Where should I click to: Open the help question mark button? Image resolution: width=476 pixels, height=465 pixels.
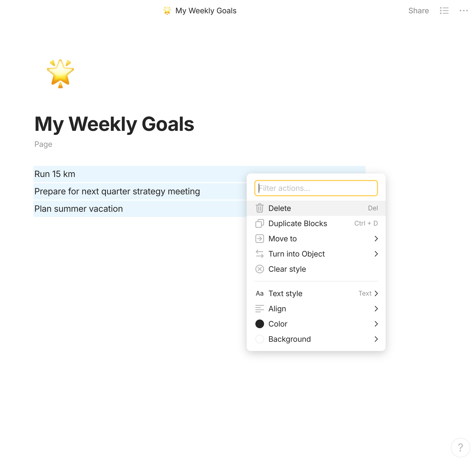pos(460,447)
